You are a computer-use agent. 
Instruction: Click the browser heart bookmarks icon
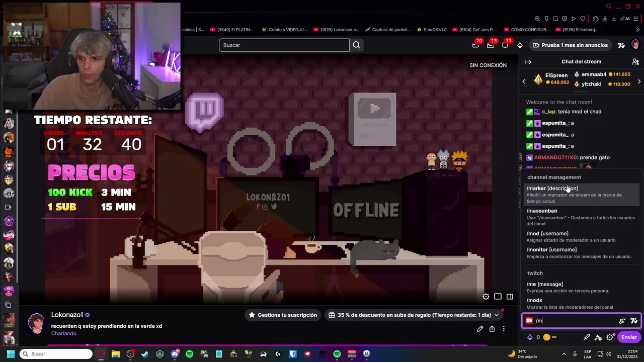pos(583,19)
